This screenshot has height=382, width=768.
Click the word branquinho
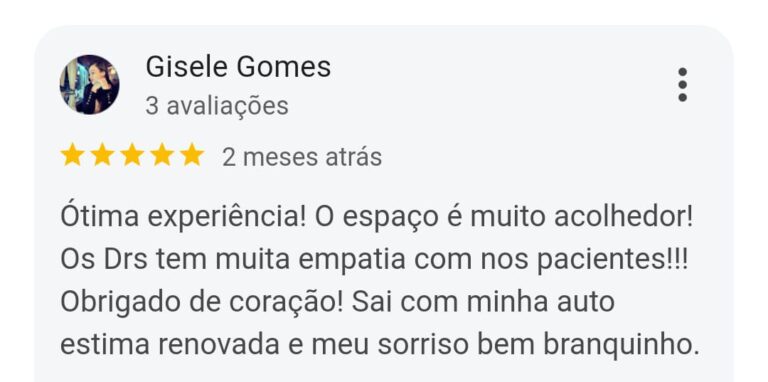622,345
